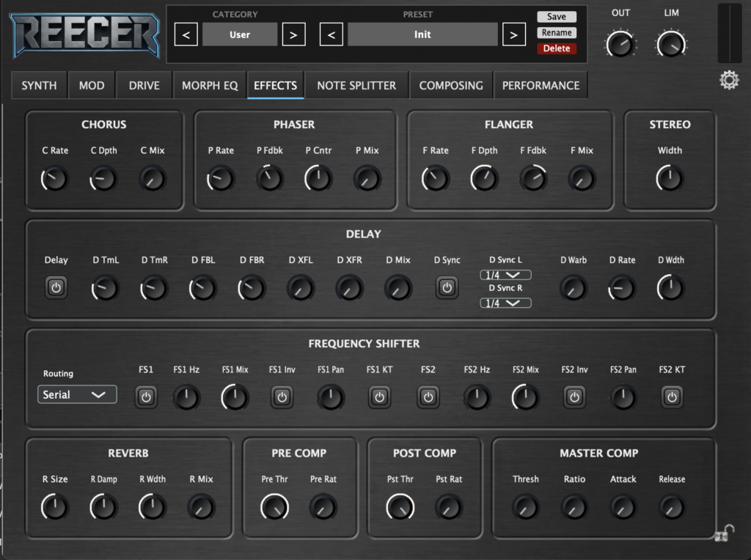Toggle the FS1 Inv power button

pyautogui.click(x=282, y=397)
